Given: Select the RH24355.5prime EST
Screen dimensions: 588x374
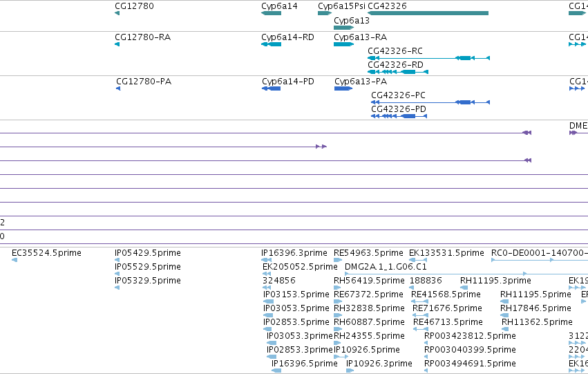Looking at the screenshot, I should (369, 336).
